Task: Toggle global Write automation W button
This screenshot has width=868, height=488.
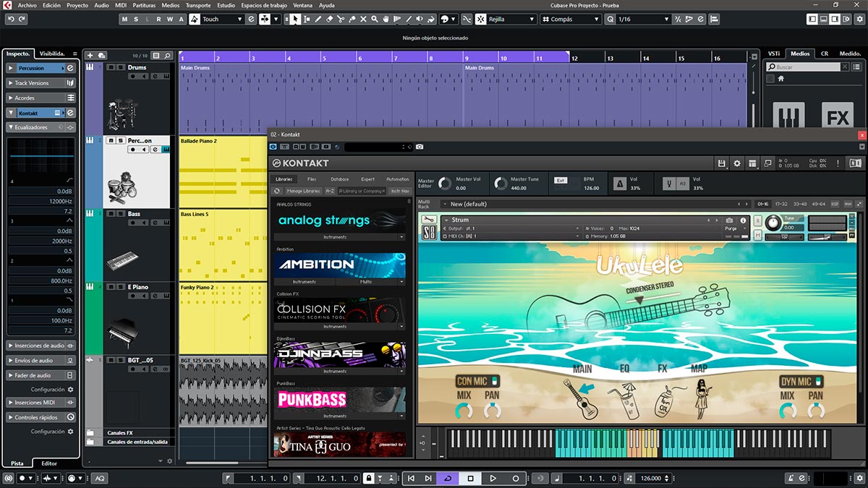Action: (x=171, y=19)
